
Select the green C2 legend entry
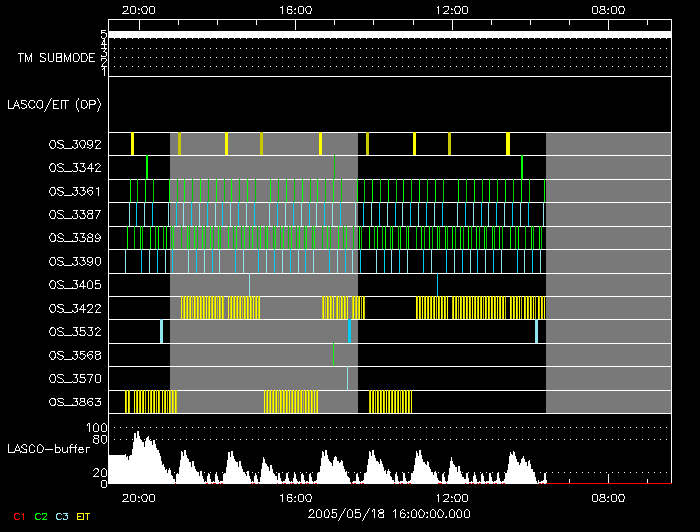41,516
